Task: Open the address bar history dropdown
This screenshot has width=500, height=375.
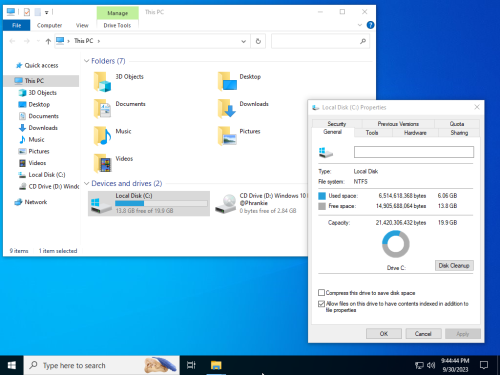Action: click(x=244, y=41)
